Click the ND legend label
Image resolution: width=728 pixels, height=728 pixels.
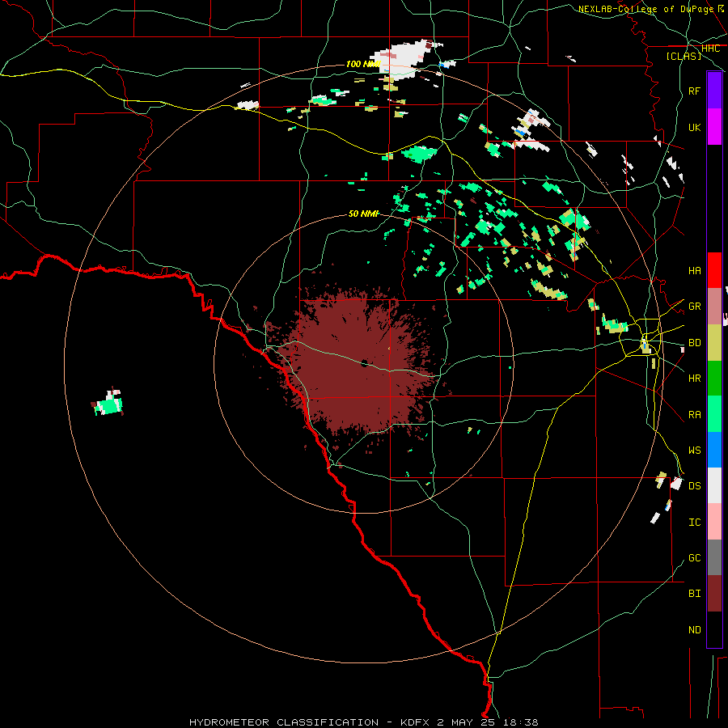[694, 629]
